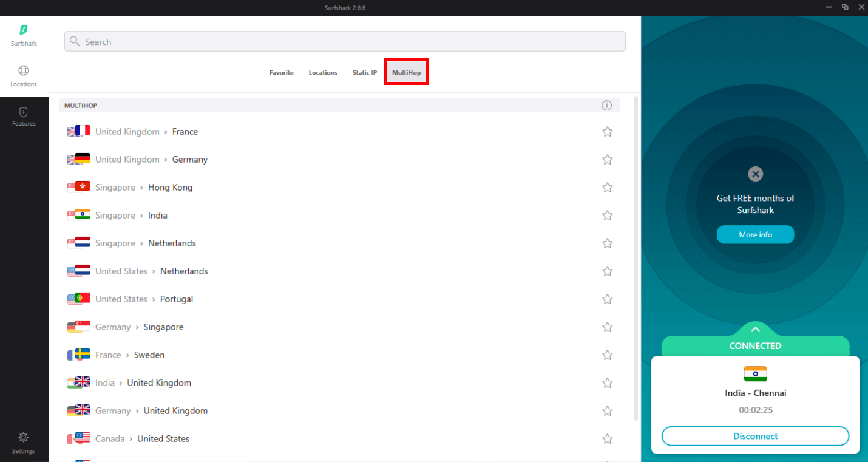The image size is (868, 462).
Task: Favorite United Kingdom to Germany route
Action: [x=607, y=160]
